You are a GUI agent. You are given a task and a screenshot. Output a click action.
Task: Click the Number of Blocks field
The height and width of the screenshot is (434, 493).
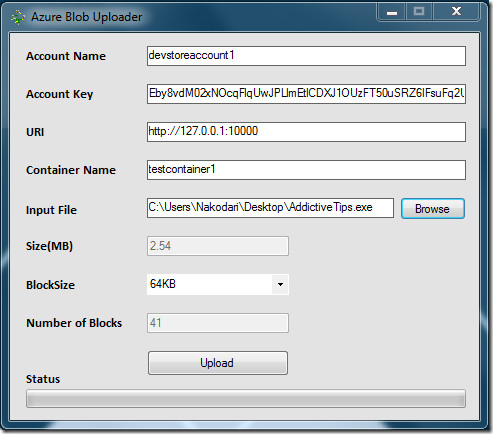218,323
